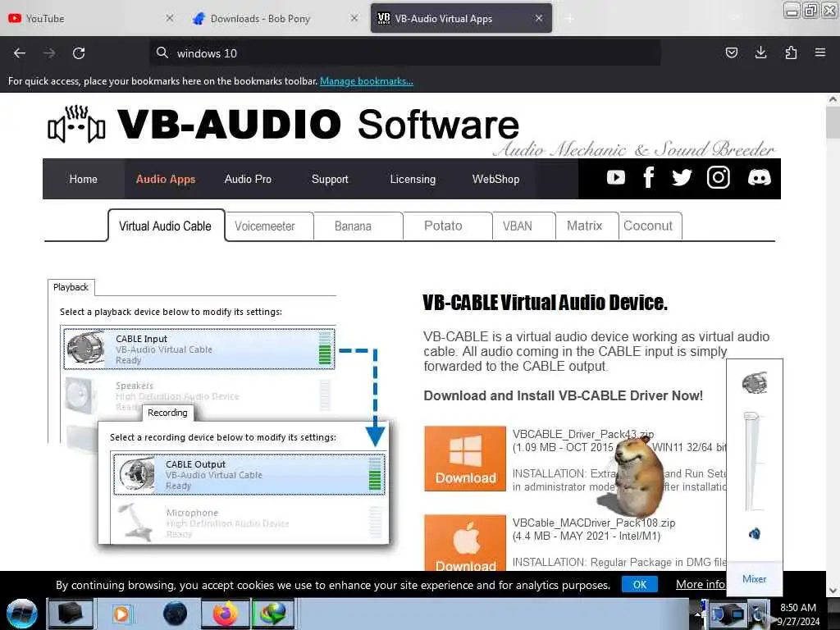Screen dimensions: 840x630
Task: Click the black box taskbar icon
Action: 71,614
